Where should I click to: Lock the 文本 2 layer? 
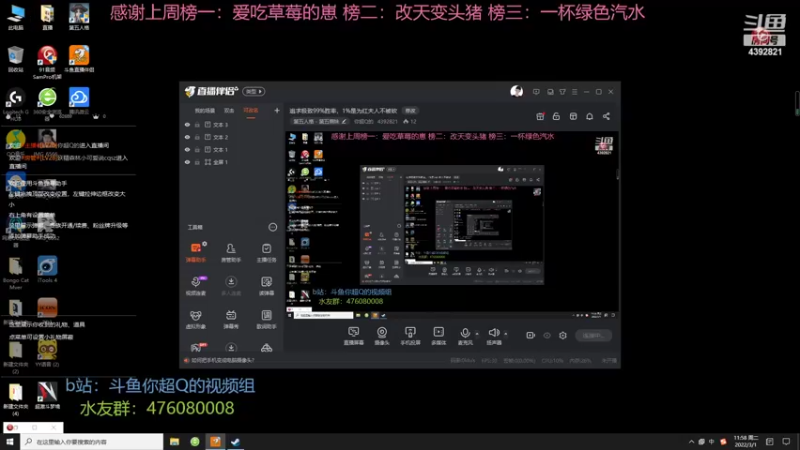click(197, 137)
